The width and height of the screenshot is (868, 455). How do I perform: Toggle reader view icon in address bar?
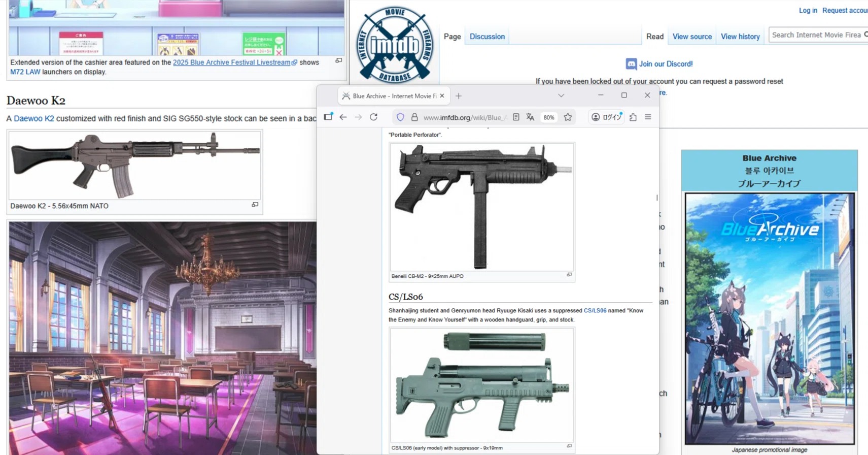(x=516, y=117)
